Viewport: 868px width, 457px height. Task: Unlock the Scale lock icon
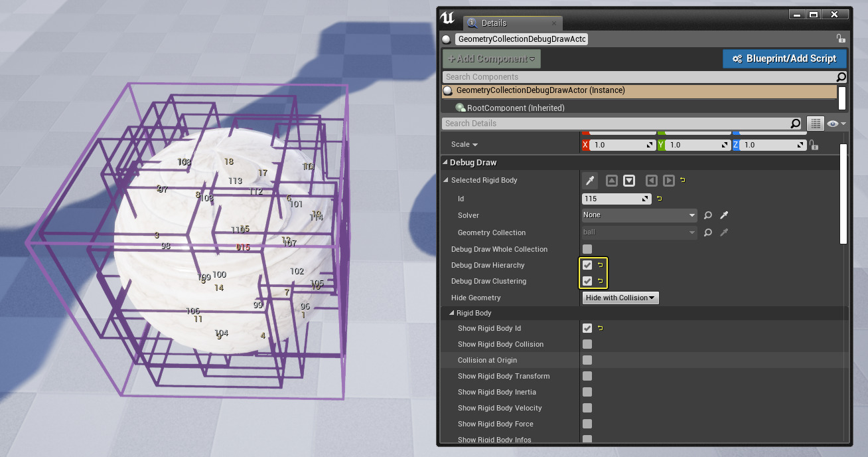click(814, 144)
